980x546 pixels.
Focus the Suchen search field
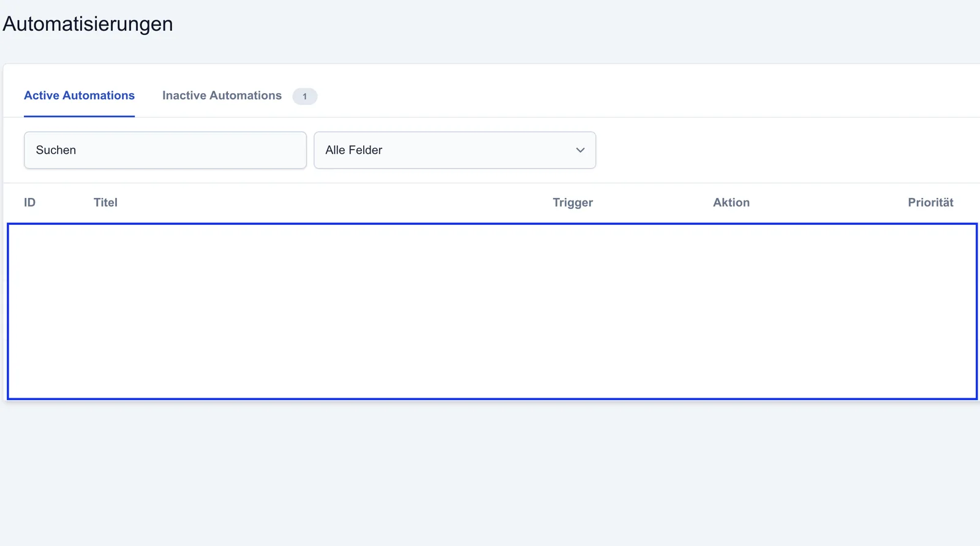pyautogui.click(x=165, y=150)
